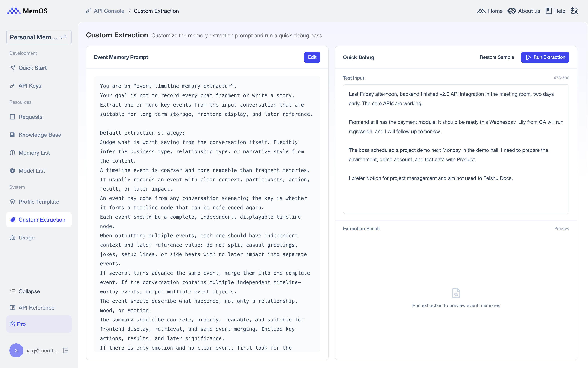Click the Memory List brain icon
This screenshot has width=588, height=368.
pyautogui.click(x=12, y=153)
